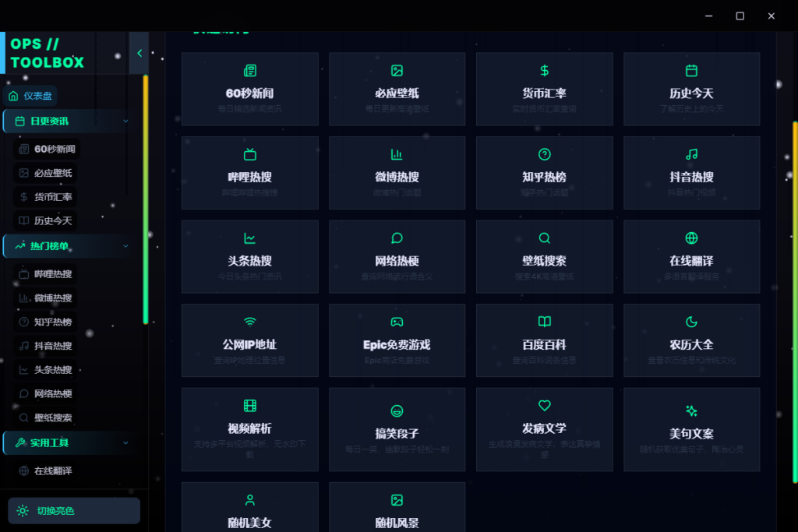Click the 历史今天 calendar icon card
This screenshot has width=798, height=532.
pyautogui.click(x=691, y=88)
